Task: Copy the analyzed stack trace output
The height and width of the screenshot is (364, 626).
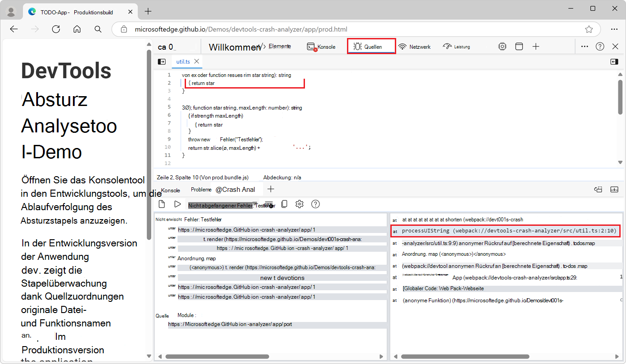Action: click(284, 204)
